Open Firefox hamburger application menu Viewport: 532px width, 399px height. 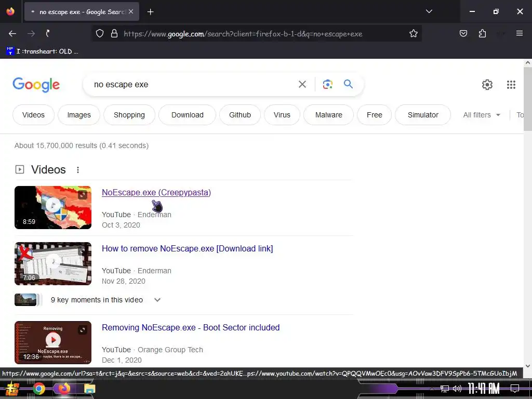(x=519, y=33)
